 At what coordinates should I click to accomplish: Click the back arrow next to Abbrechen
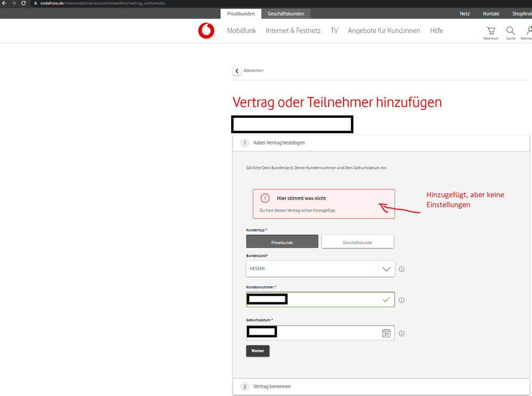click(x=236, y=70)
